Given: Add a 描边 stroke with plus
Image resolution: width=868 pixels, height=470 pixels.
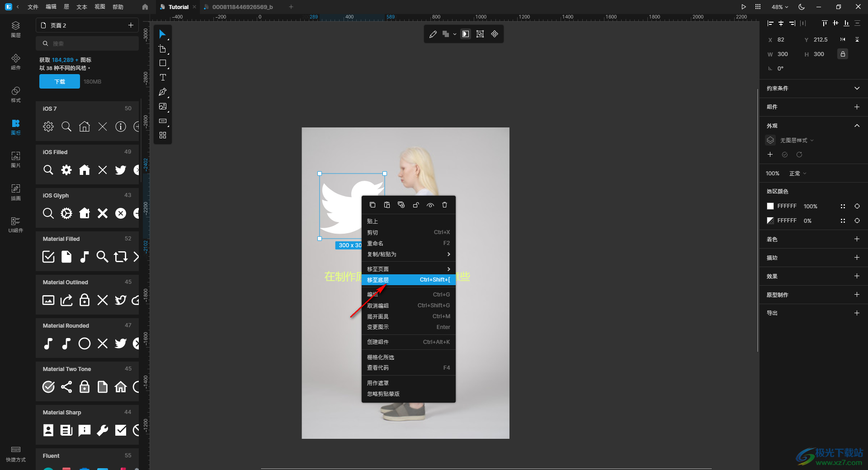Looking at the screenshot, I should point(857,258).
